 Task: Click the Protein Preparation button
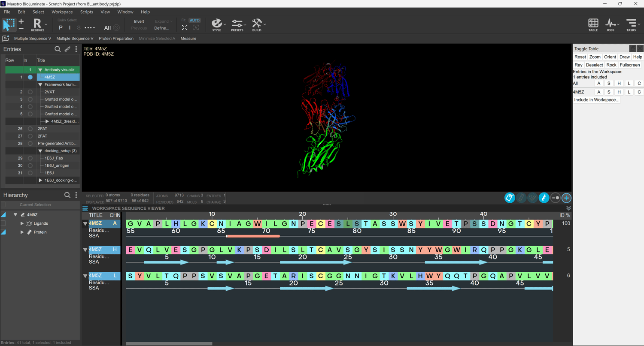point(116,39)
